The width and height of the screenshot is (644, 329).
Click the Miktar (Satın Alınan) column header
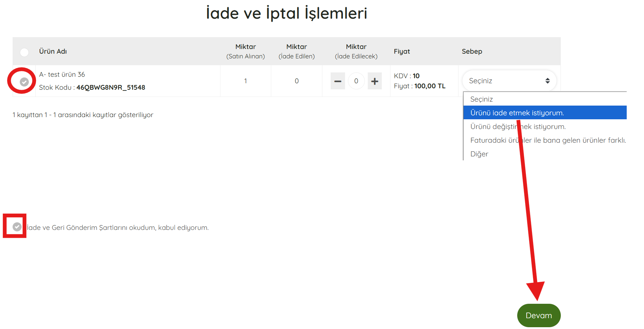coord(245,51)
